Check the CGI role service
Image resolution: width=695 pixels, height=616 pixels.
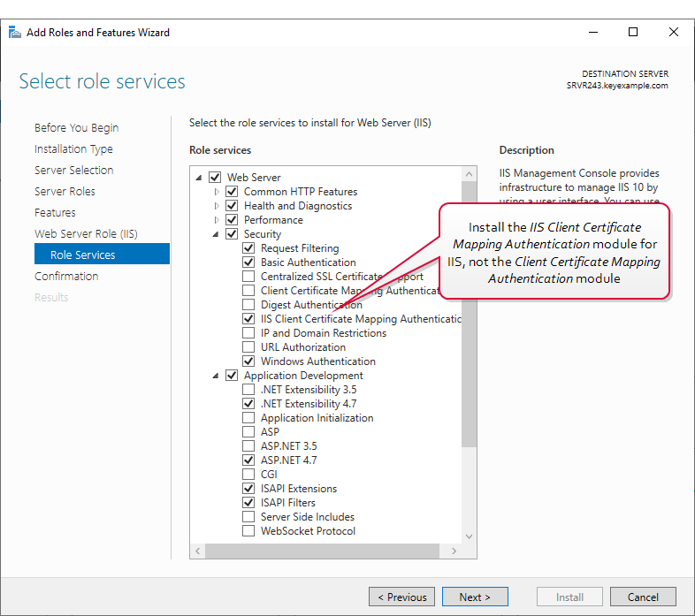[x=248, y=475]
